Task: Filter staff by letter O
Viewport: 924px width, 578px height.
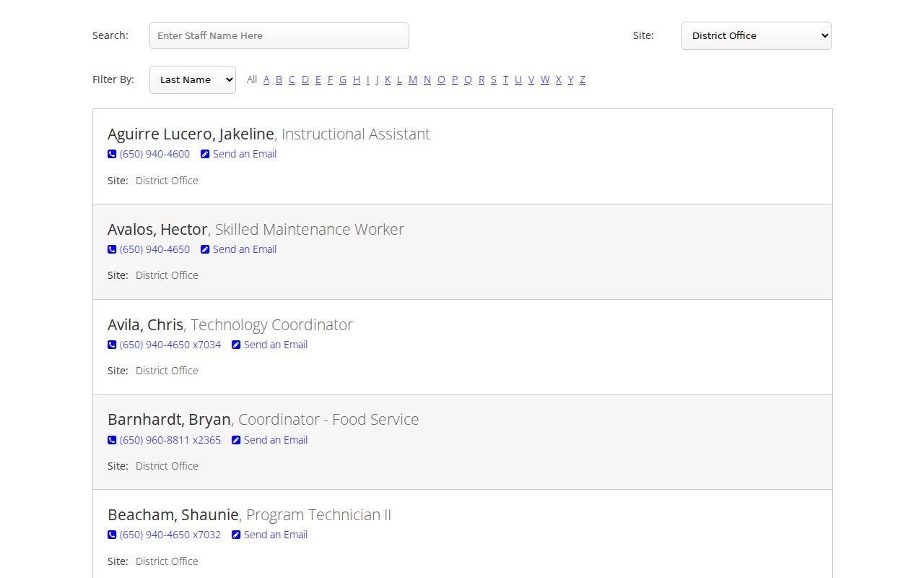Action: point(441,79)
